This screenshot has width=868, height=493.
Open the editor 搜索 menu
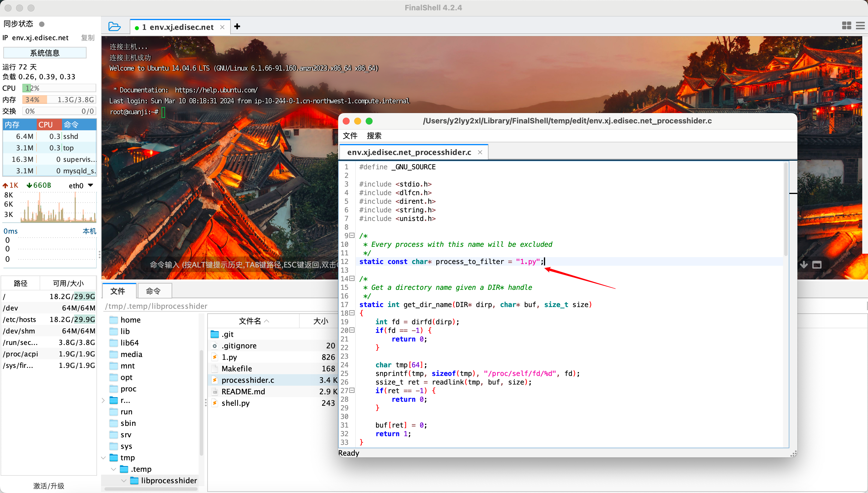click(x=374, y=136)
